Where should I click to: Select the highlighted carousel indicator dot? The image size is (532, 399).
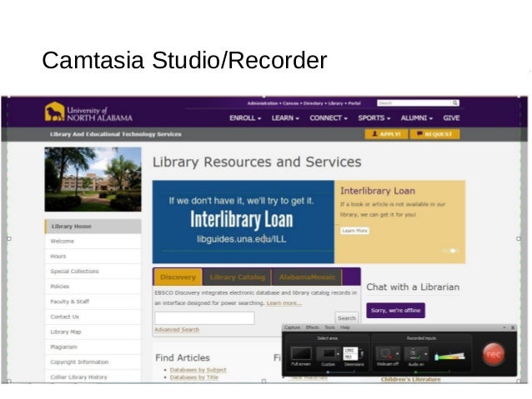(452, 251)
